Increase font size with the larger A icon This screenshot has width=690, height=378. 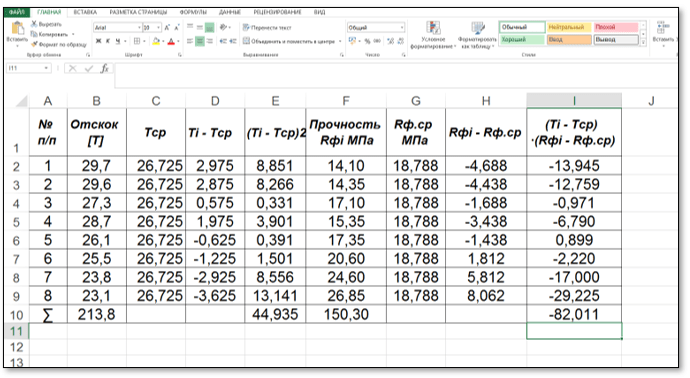click(x=167, y=28)
